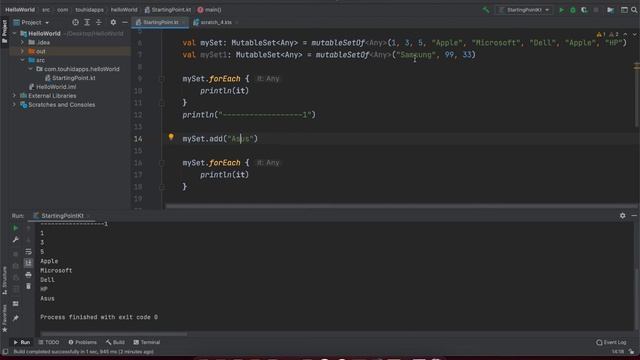Toggle the Project vertical side tab

pos(4,31)
